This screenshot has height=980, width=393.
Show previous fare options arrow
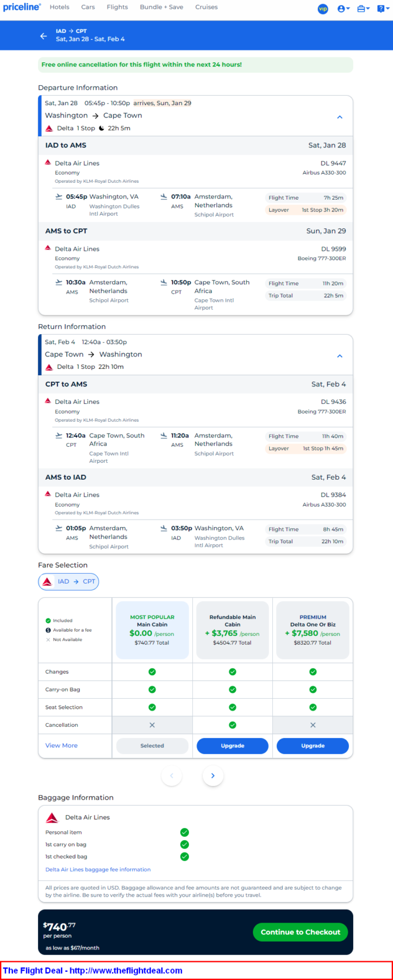(171, 776)
